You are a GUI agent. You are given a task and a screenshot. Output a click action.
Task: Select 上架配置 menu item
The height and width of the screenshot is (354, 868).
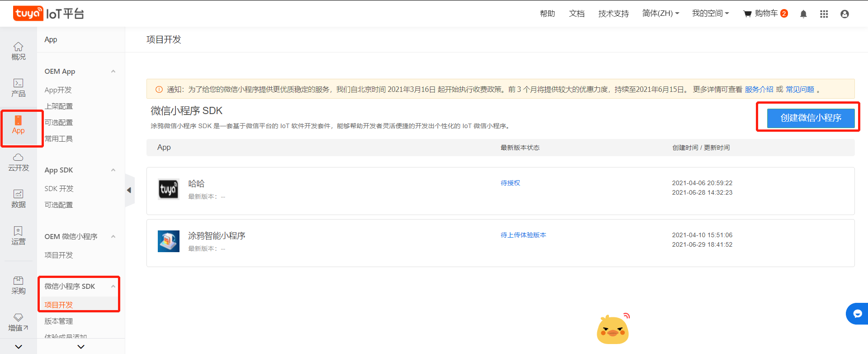point(59,106)
